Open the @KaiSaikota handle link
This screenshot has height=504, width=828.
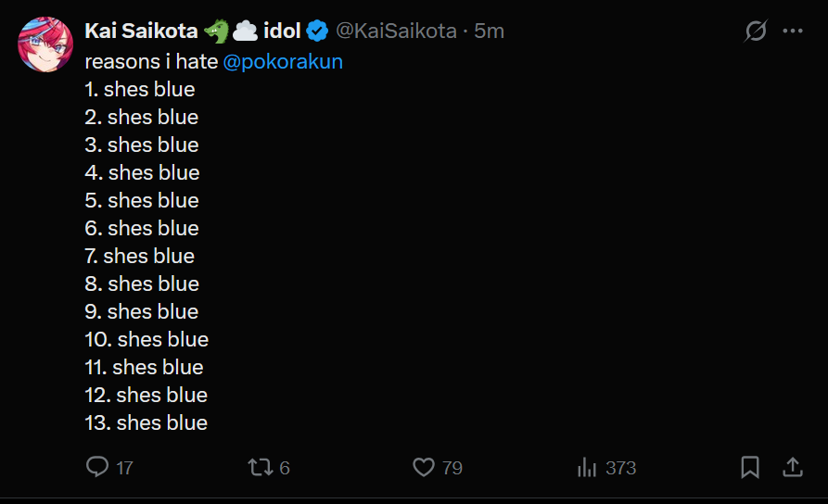click(x=396, y=31)
